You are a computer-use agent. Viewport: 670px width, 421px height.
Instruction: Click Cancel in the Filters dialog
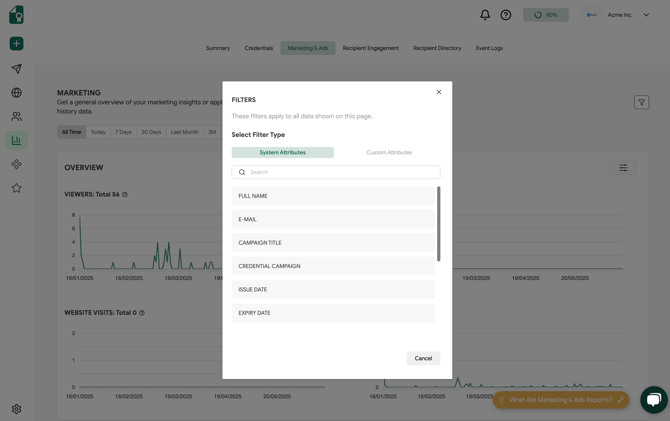pos(423,358)
